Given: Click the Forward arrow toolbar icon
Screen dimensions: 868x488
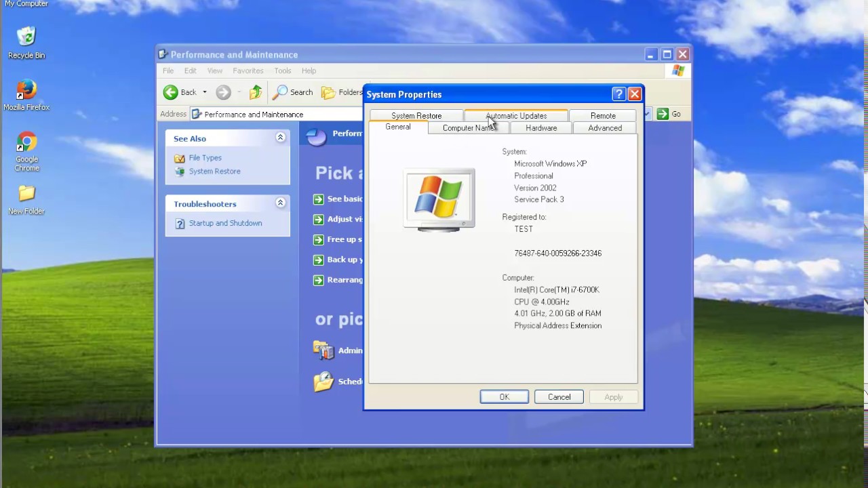Looking at the screenshot, I should (223, 92).
